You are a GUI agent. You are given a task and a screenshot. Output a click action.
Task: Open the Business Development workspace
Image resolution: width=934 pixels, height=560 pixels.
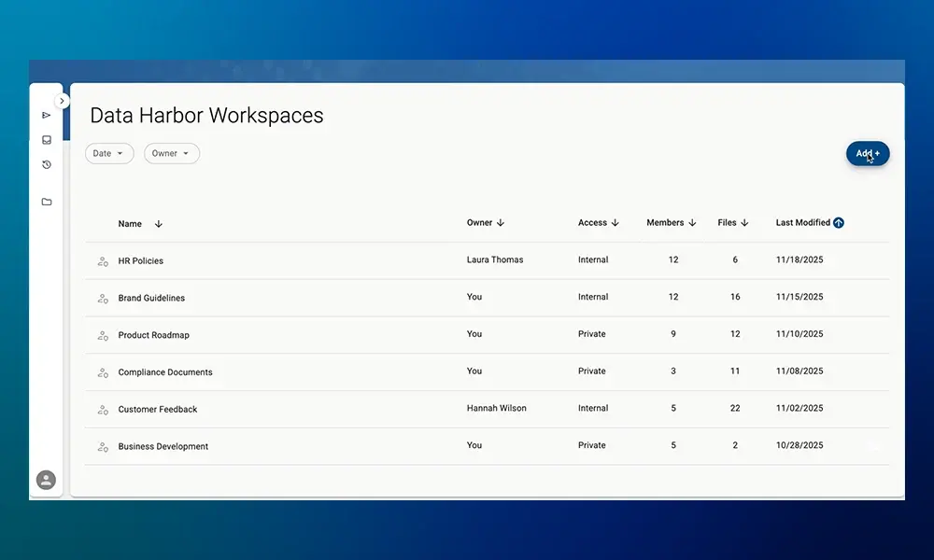pos(163,446)
